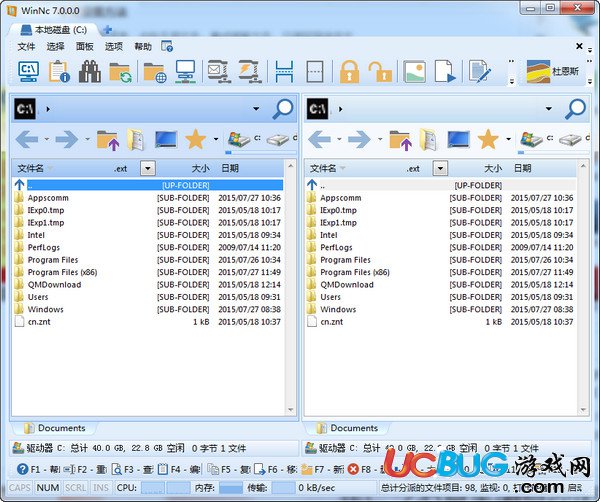Click the right panel Documents tab
The width and height of the screenshot is (600, 502).
pyautogui.click(x=347, y=428)
